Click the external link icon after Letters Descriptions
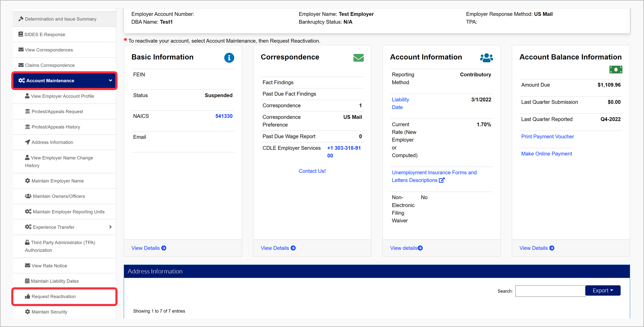The image size is (644, 327). pyautogui.click(x=442, y=180)
